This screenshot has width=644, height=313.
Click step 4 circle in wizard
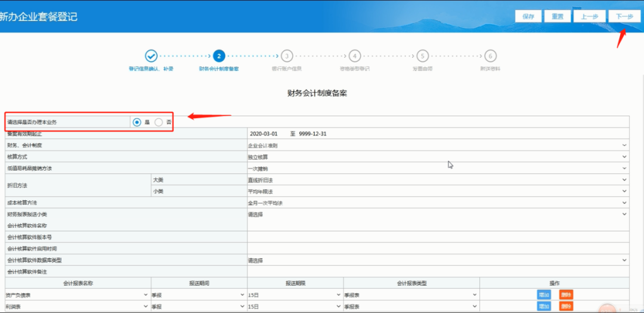pos(355,56)
